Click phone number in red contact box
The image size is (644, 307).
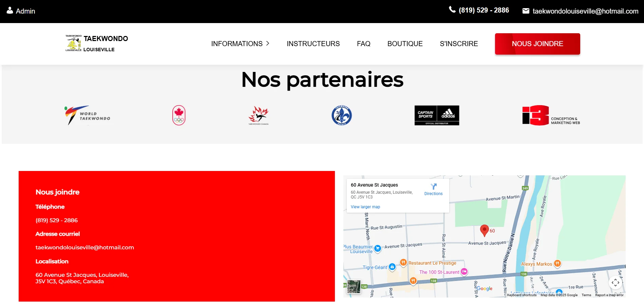pyautogui.click(x=57, y=220)
